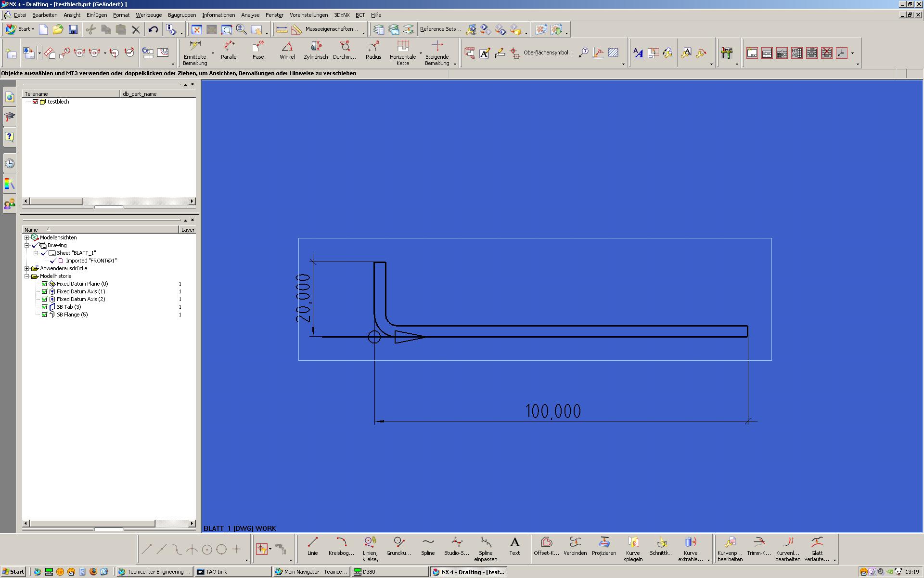The image size is (924, 578).
Task: Select the Verbinden curve tool
Action: [x=575, y=546]
